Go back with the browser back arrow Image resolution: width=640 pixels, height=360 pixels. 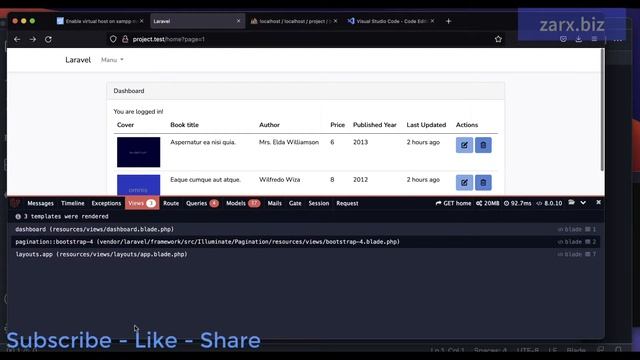pyautogui.click(x=17, y=39)
